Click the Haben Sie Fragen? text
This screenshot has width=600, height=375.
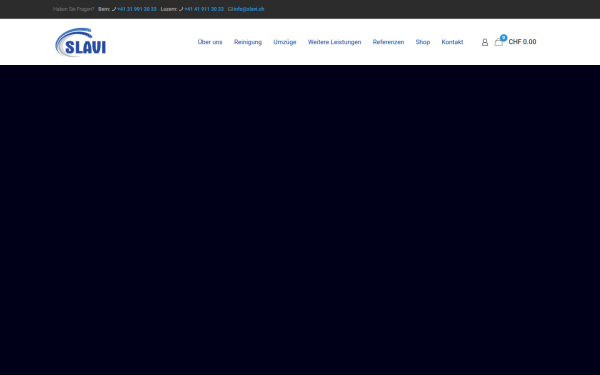tap(73, 9)
